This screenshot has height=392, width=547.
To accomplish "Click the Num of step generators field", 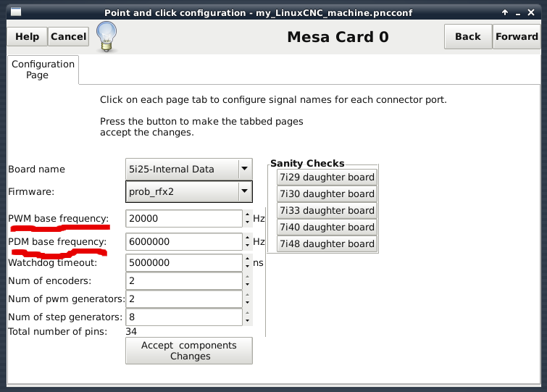I will (183, 317).
